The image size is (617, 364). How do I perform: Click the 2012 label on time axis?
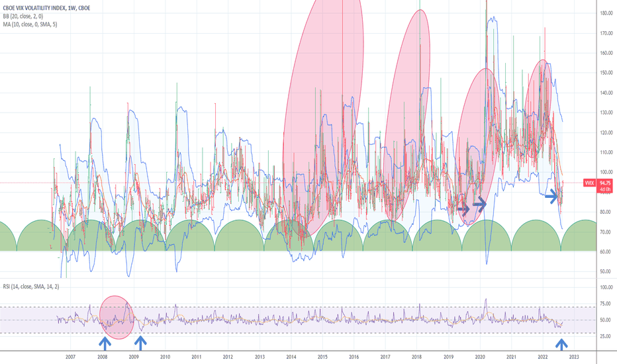pyautogui.click(x=228, y=357)
